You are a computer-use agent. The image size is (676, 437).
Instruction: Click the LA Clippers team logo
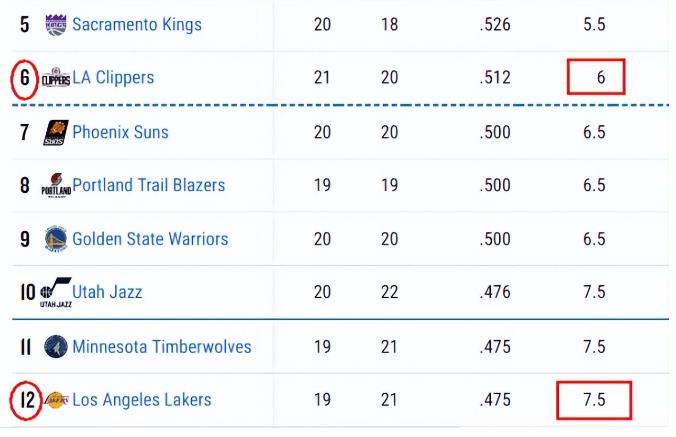pos(56,78)
